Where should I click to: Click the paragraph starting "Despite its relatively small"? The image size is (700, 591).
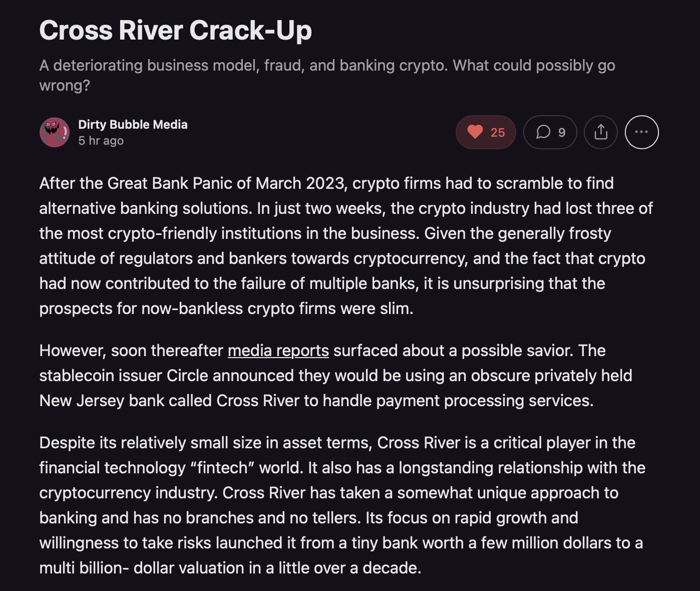[340, 505]
